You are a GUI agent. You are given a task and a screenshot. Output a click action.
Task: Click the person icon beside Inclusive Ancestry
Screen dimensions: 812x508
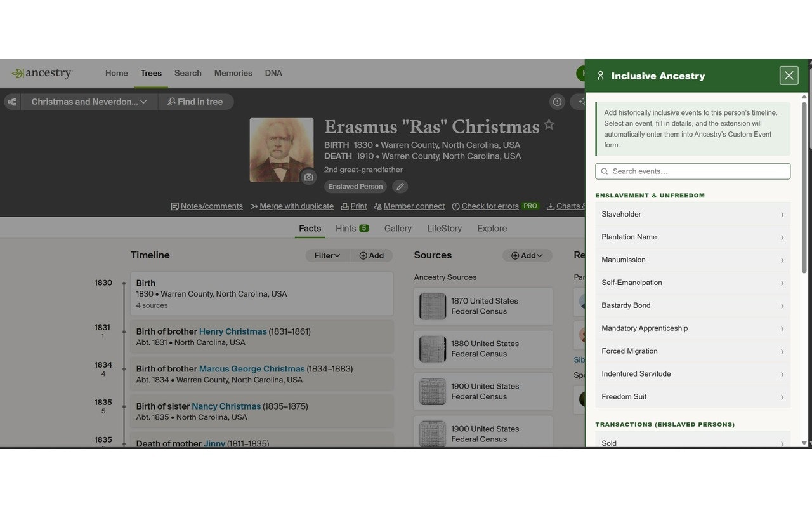click(x=601, y=76)
